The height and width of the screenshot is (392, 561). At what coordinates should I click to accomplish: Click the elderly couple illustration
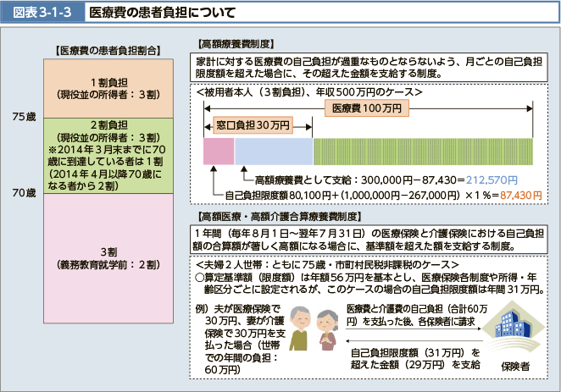pyautogui.click(x=310, y=329)
